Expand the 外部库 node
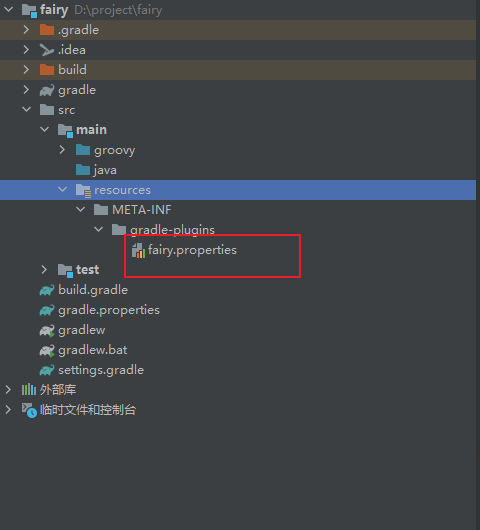480x530 pixels. pos(8,390)
